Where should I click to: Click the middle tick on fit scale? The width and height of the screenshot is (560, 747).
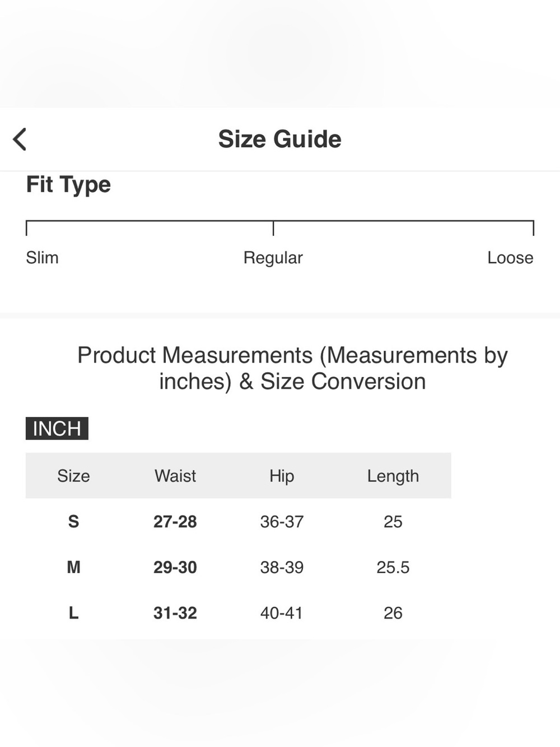click(273, 228)
